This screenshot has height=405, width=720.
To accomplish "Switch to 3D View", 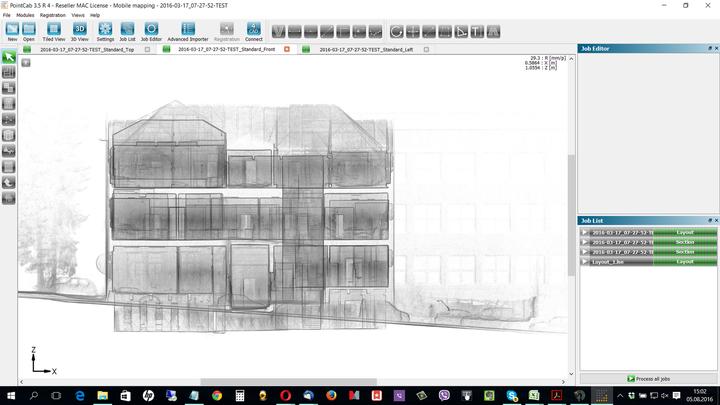I will [x=79, y=30].
